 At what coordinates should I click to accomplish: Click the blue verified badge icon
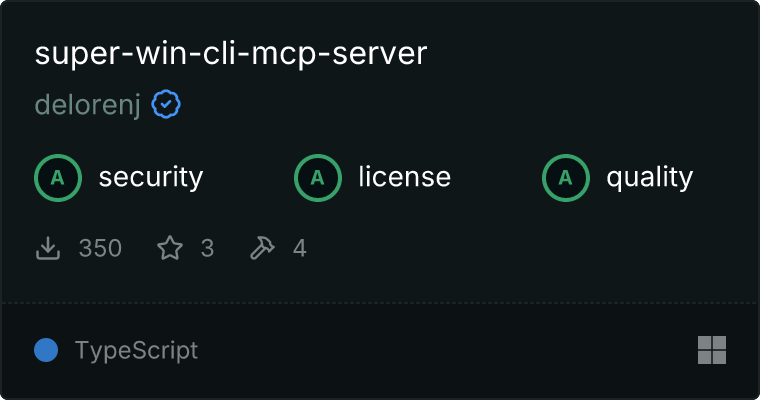[x=166, y=104]
